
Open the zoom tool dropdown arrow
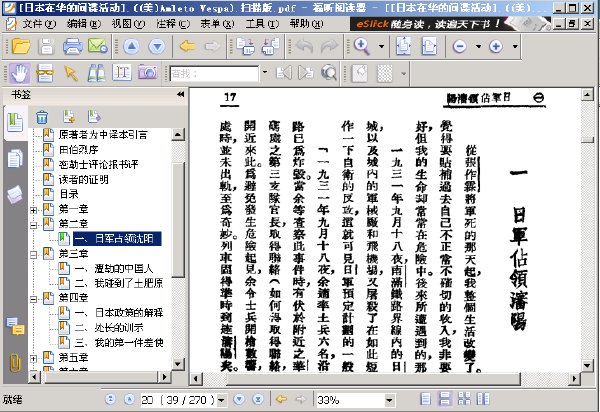pos(381,47)
